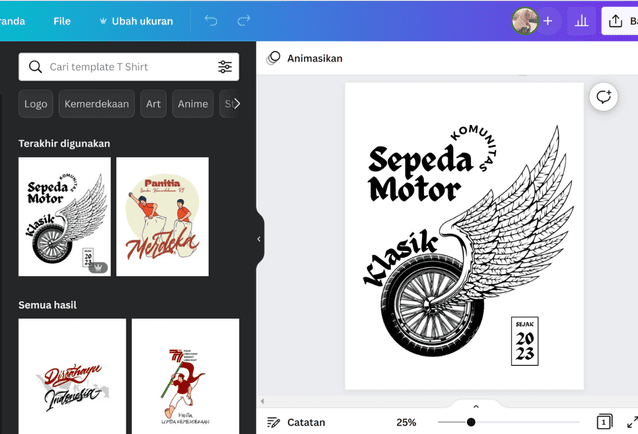Collapse the side template panel
The image size is (638, 434).
click(x=259, y=239)
